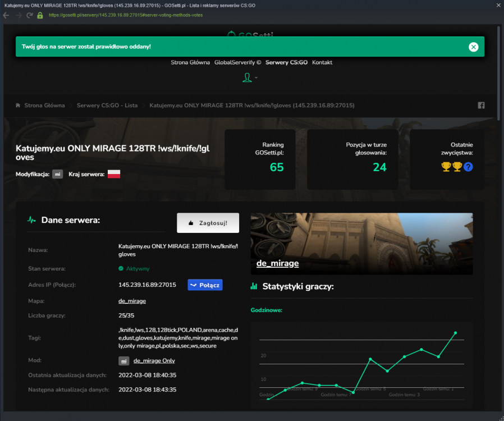Open the de_mirage Only mod link
This screenshot has width=504, height=421.
[154, 361]
